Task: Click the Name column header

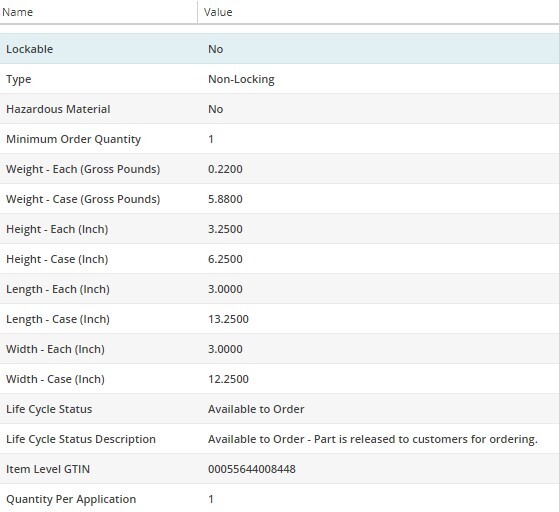Action: pyautogui.click(x=98, y=12)
